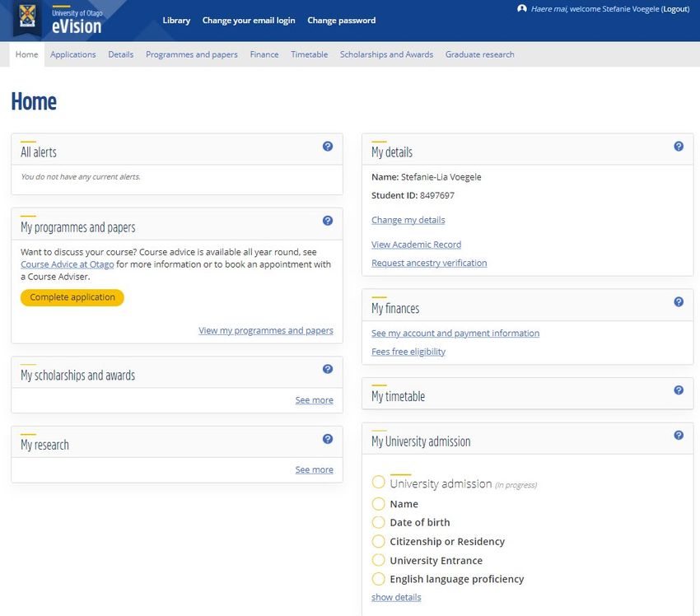
Task: Click help icon in My University admission panel
Action: pos(679,436)
